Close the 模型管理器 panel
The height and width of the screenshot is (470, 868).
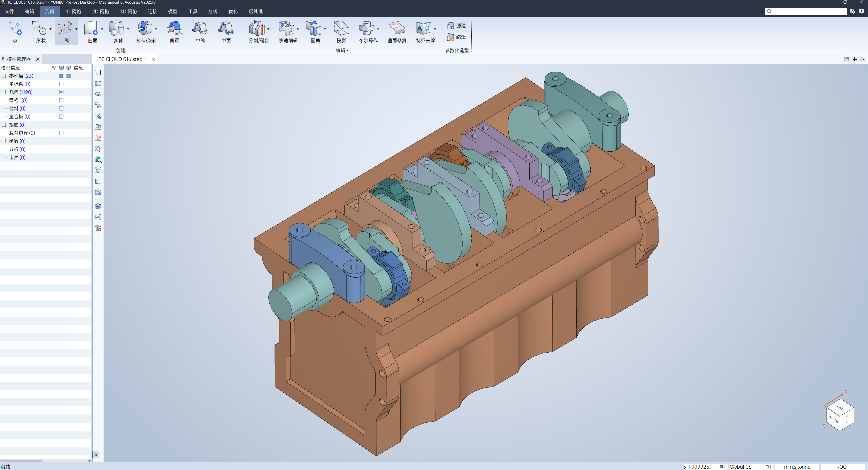pos(38,59)
